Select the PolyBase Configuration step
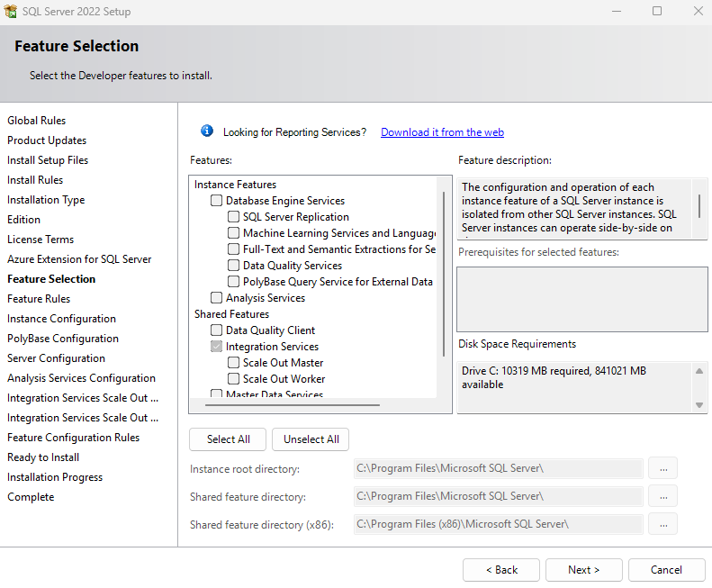712x588 pixels. coord(63,339)
